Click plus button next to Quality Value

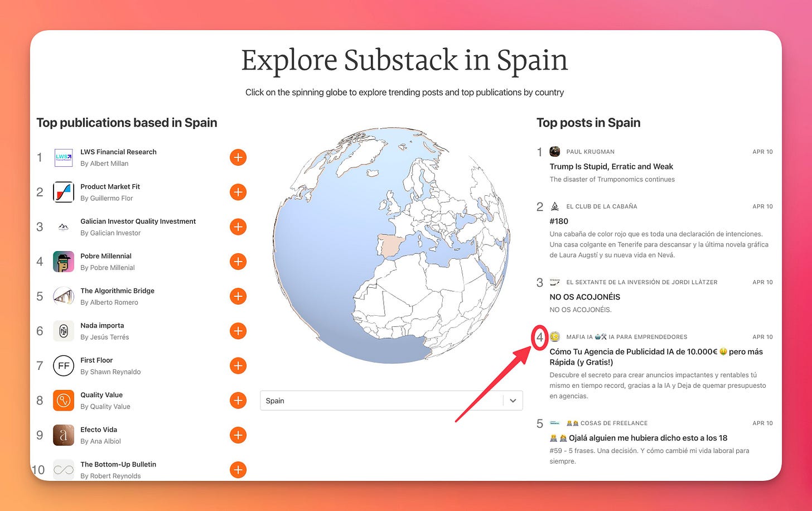(238, 400)
